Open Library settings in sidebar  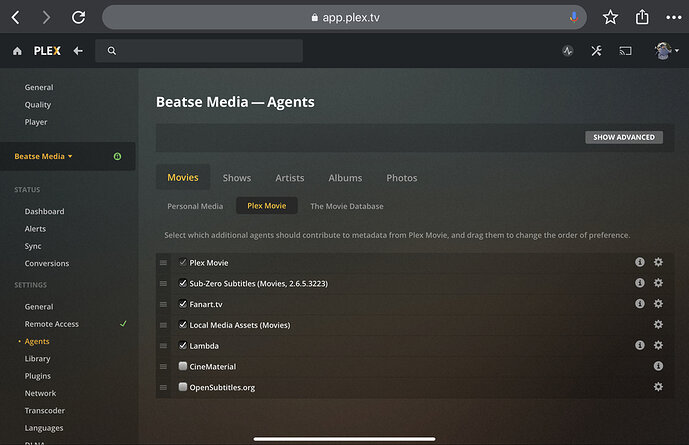pyautogui.click(x=37, y=358)
